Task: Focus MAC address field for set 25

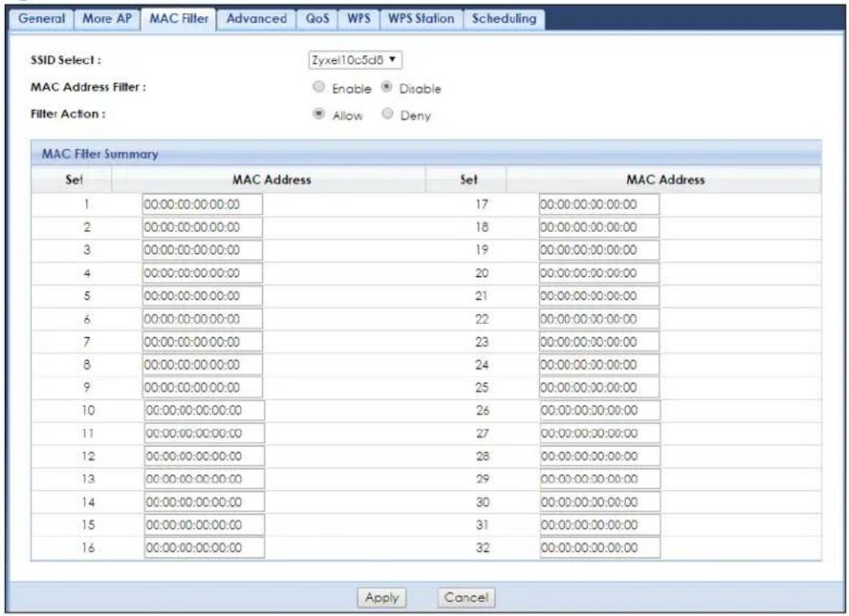Action: tap(599, 387)
